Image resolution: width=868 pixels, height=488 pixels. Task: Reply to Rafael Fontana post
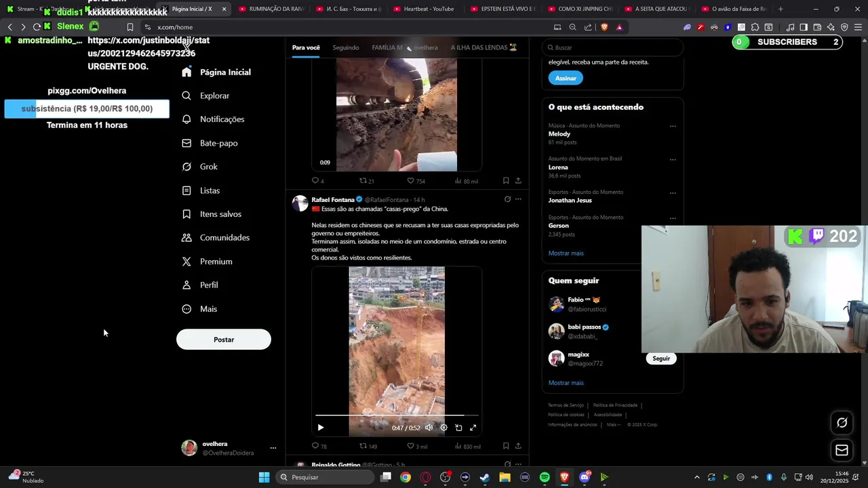(x=319, y=446)
